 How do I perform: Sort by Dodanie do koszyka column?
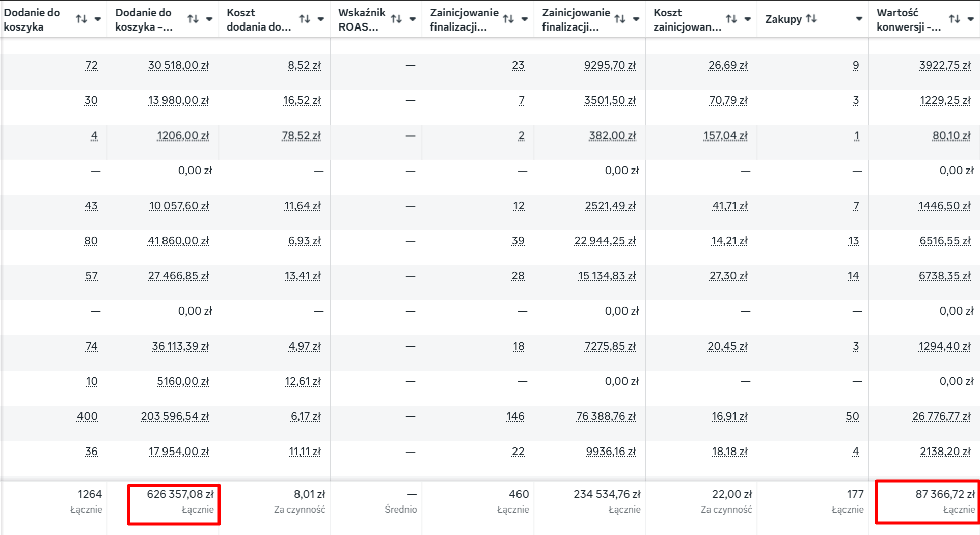[81, 19]
